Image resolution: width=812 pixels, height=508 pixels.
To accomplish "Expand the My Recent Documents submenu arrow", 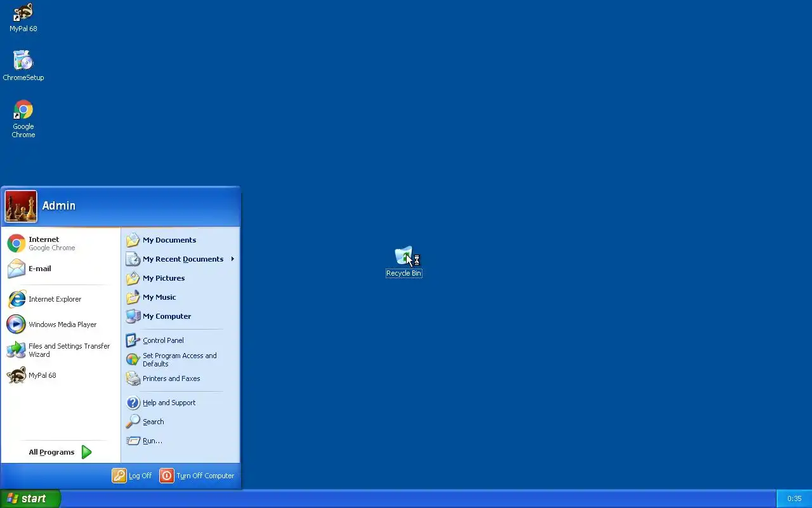I will coord(233,259).
